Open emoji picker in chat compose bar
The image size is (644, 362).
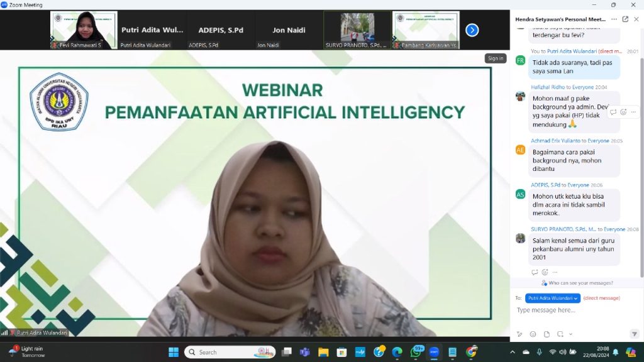pos(533,334)
